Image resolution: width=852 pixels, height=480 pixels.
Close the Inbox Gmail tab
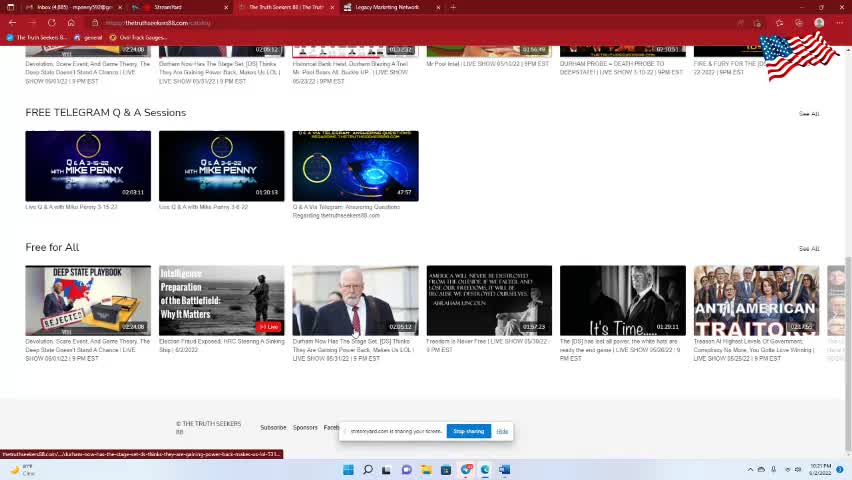click(120, 8)
